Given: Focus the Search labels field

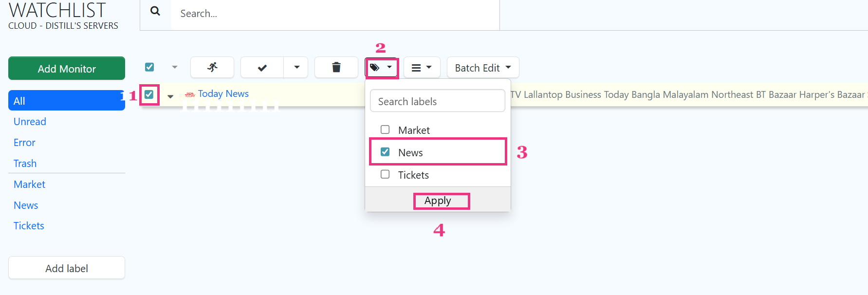Looking at the screenshot, I should pos(437,101).
